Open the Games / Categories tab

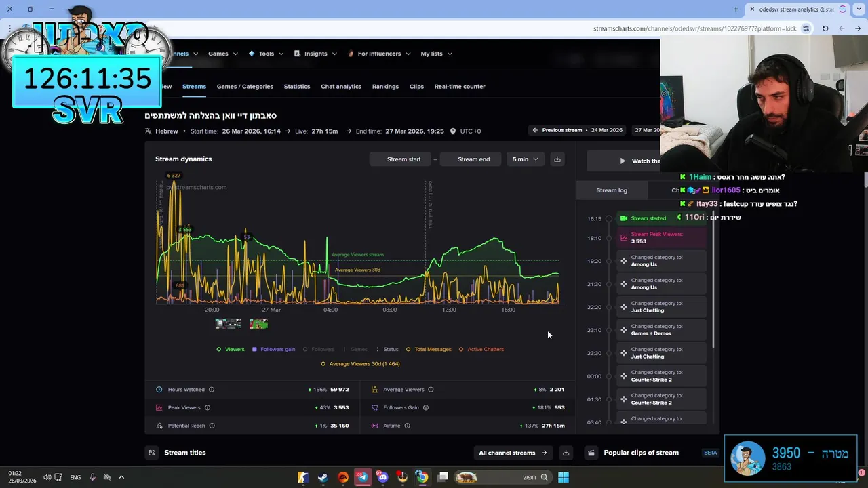[245, 87]
